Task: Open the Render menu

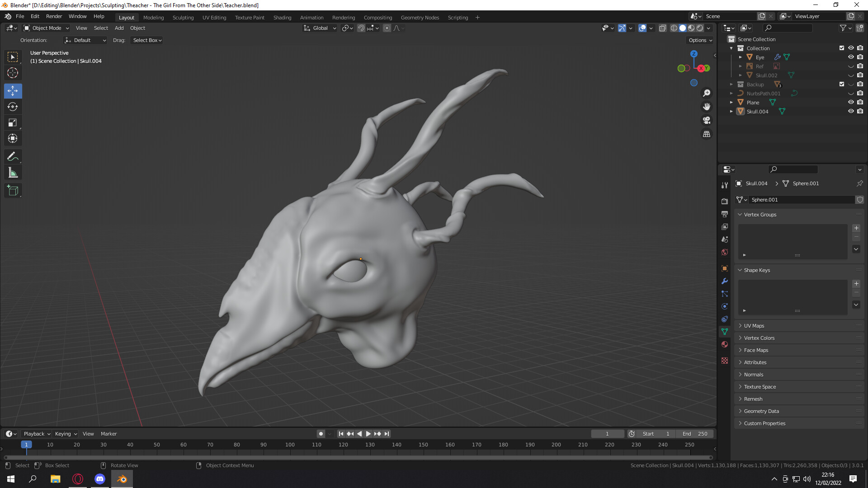Action: [54, 16]
